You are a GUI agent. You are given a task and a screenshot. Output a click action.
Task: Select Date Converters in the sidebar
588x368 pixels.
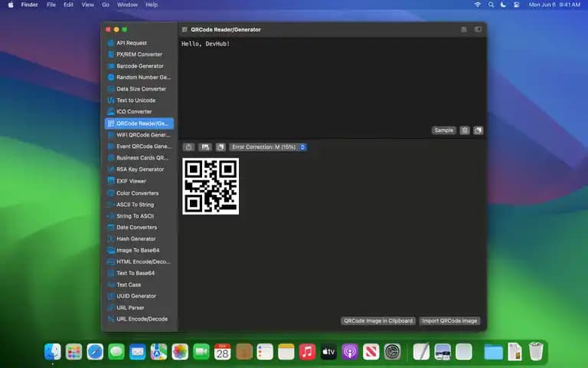(139, 227)
